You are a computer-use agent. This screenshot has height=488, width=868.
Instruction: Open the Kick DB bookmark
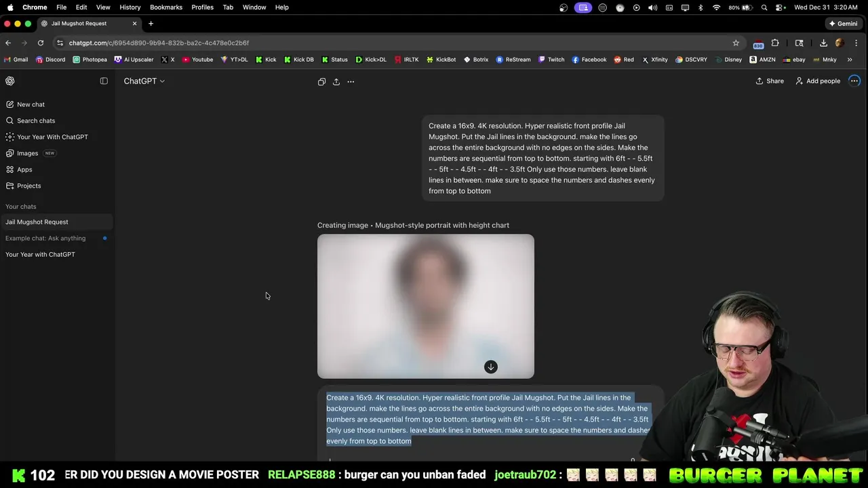(x=299, y=60)
